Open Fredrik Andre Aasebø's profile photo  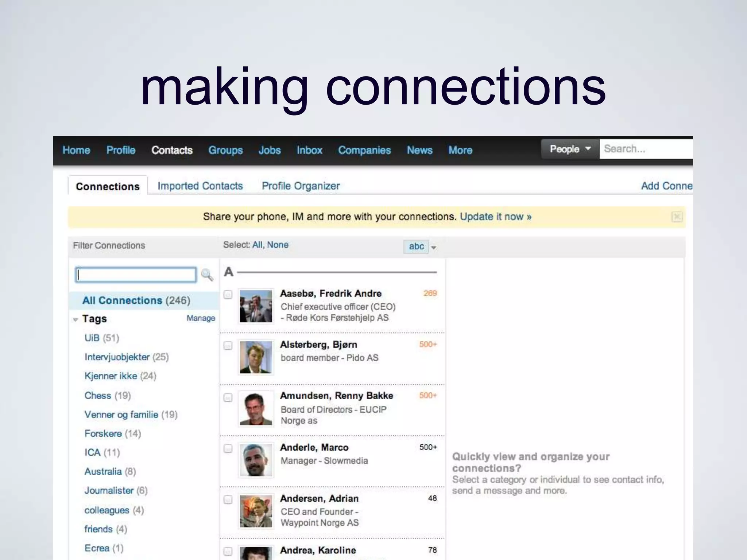click(x=256, y=306)
